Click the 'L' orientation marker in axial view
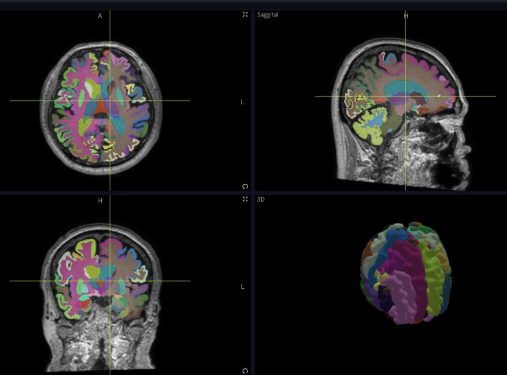The image size is (507, 375). point(242,102)
